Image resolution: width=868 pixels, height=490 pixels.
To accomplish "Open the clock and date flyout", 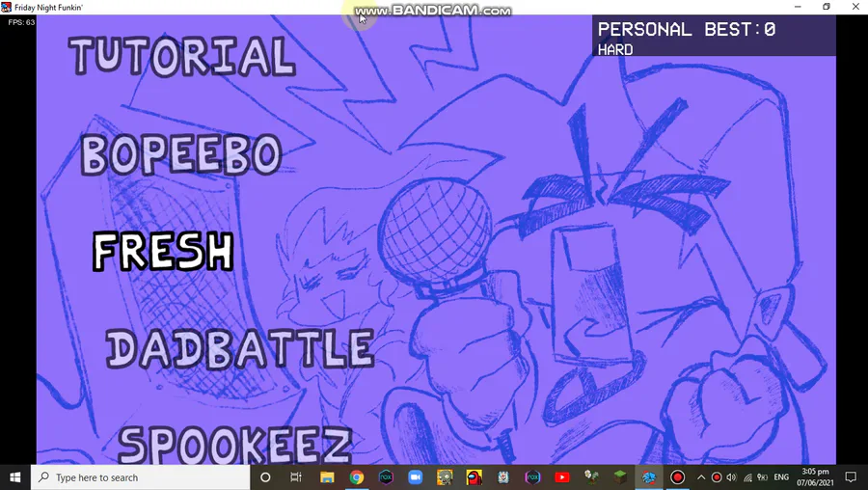I will point(815,477).
